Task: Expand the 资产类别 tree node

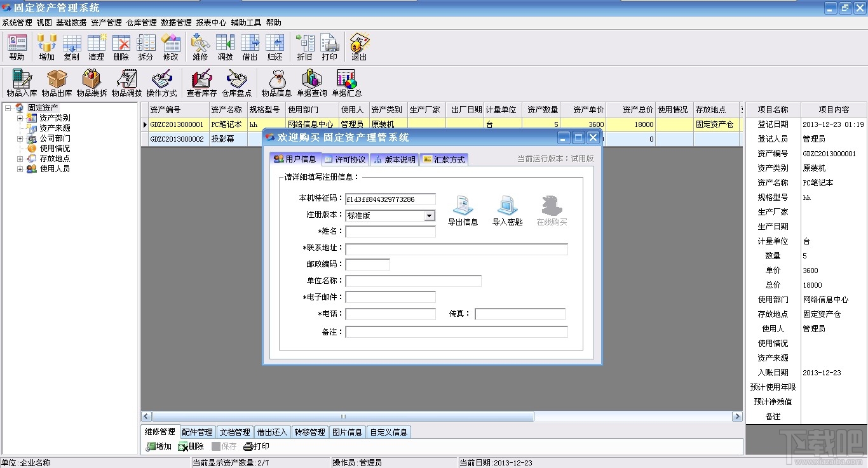Action: 20,118
